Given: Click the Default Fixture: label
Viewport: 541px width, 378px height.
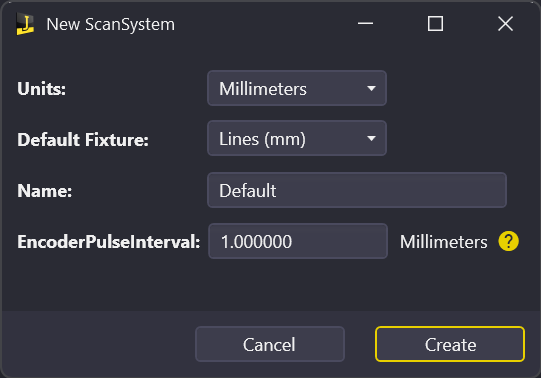Looking at the screenshot, I should point(83,139).
